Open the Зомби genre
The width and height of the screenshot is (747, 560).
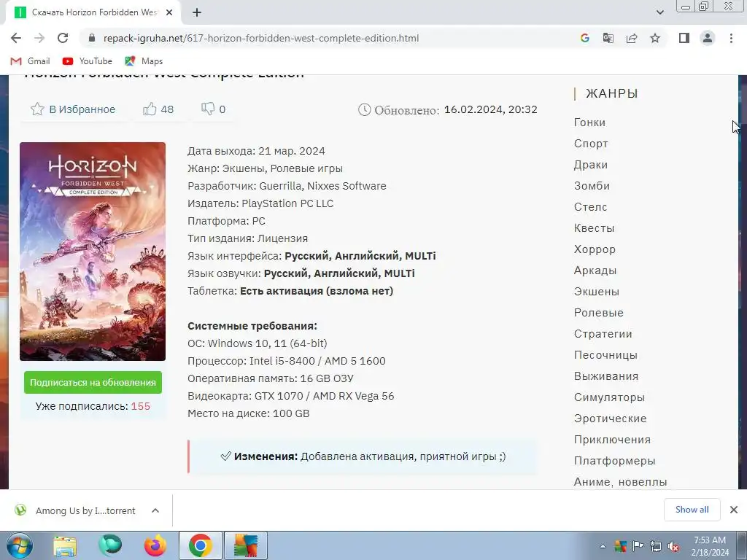[592, 186]
